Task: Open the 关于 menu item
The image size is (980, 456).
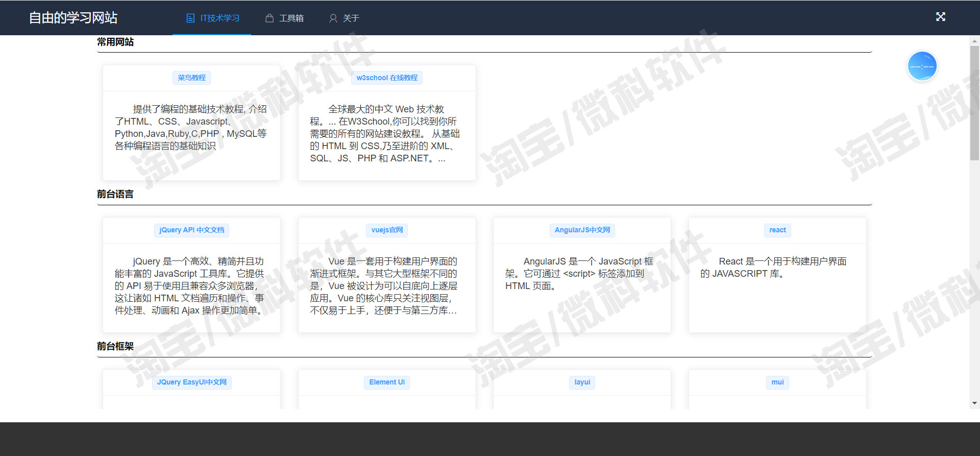Action: 345,18
